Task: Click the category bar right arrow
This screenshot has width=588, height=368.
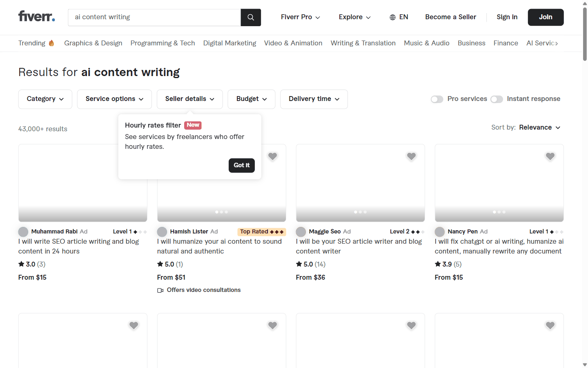Action: (556, 43)
